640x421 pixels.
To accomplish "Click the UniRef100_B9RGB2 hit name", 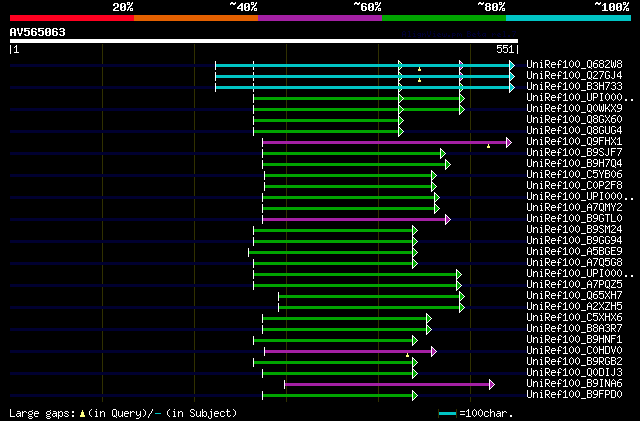I will pyautogui.click(x=574, y=362).
